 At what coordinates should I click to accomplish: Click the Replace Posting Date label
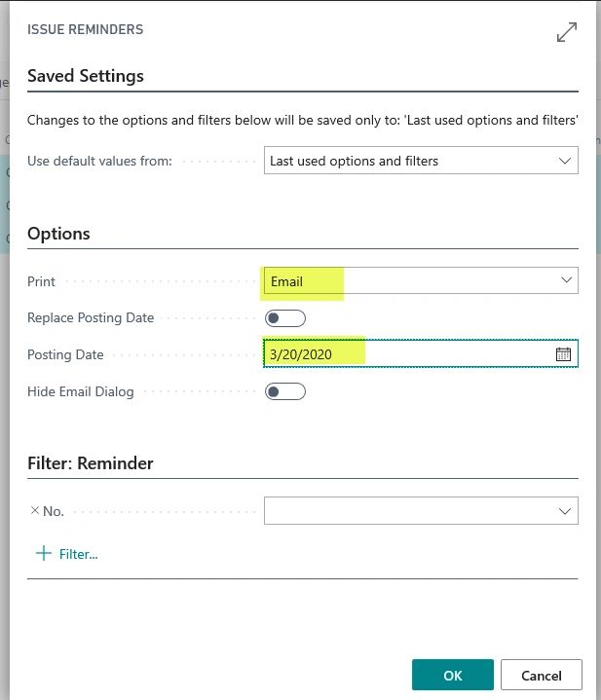[91, 318]
